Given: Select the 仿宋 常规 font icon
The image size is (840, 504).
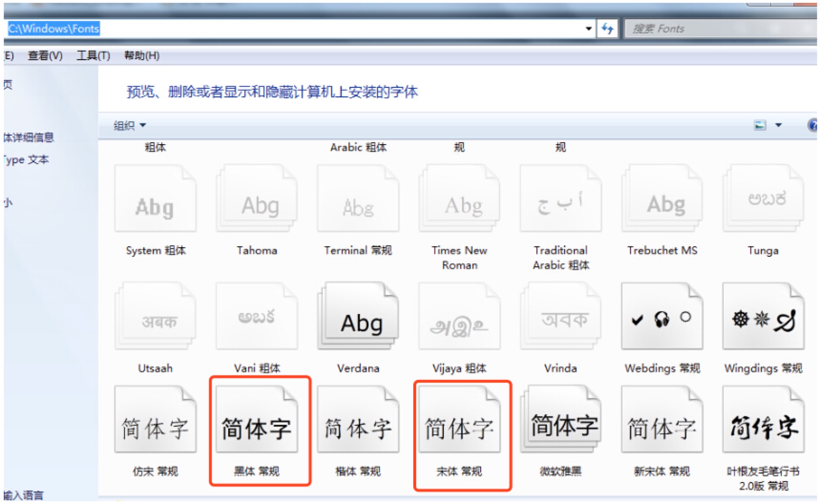Looking at the screenshot, I should coord(156,420).
